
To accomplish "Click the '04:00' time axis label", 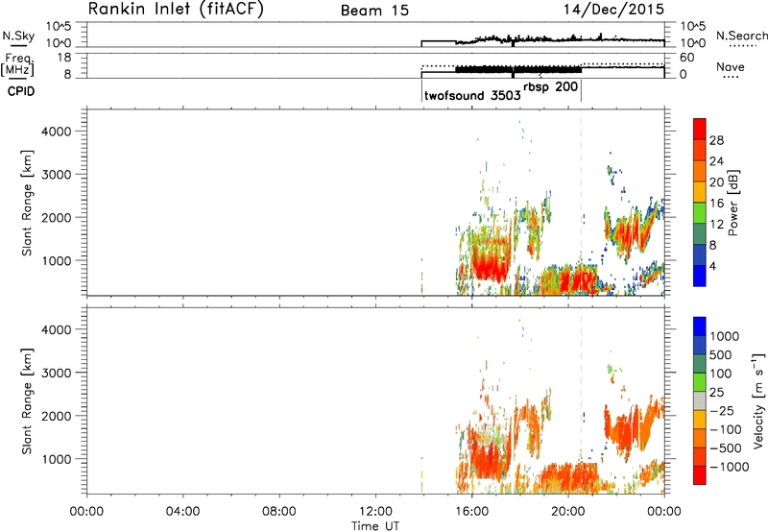I will coord(182,512).
